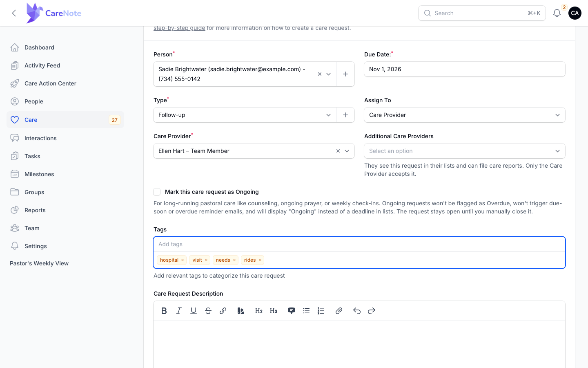
Task: Open the CA user avatar menu
Action: pyautogui.click(x=575, y=13)
